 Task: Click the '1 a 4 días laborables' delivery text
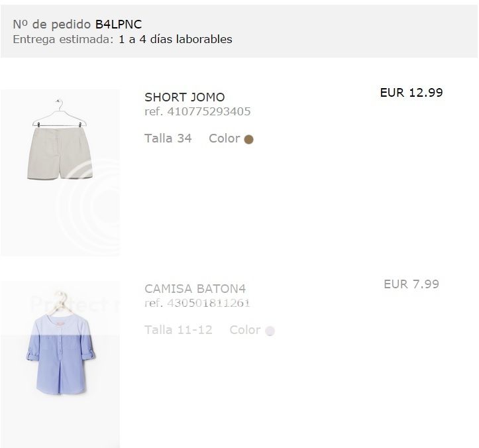[x=176, y=39]
